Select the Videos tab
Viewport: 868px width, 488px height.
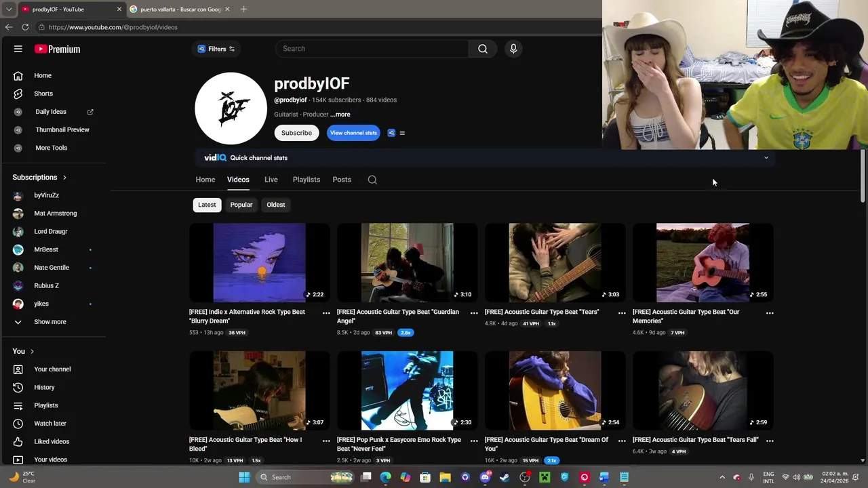pos(238,180)
